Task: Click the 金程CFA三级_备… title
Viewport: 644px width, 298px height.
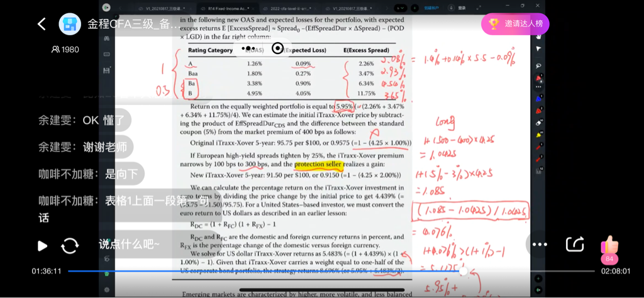Action: 133,24
